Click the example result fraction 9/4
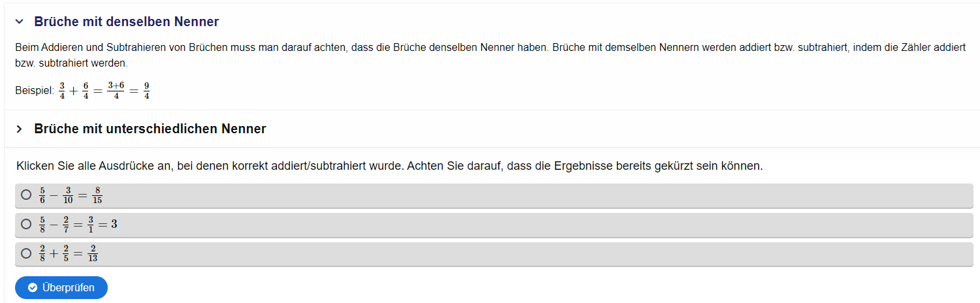Screen dimensions: 980x303 tap(147, 91)
